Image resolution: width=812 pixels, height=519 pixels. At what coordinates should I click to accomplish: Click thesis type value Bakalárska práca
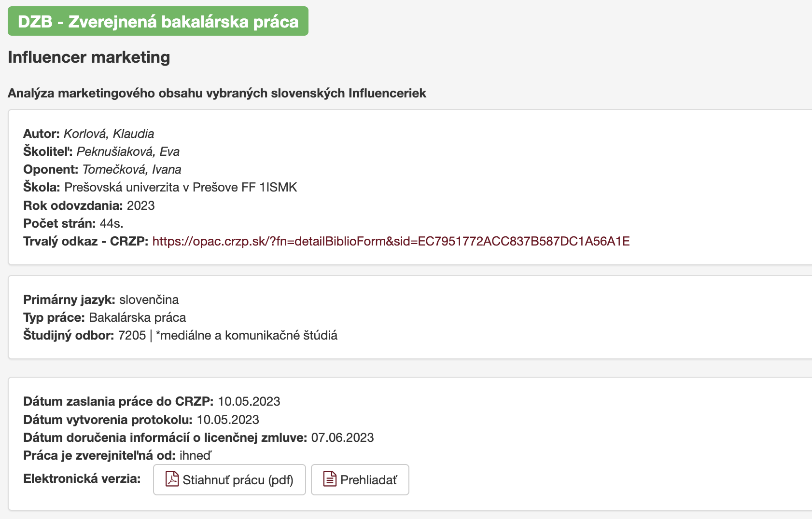pos(138,317)
